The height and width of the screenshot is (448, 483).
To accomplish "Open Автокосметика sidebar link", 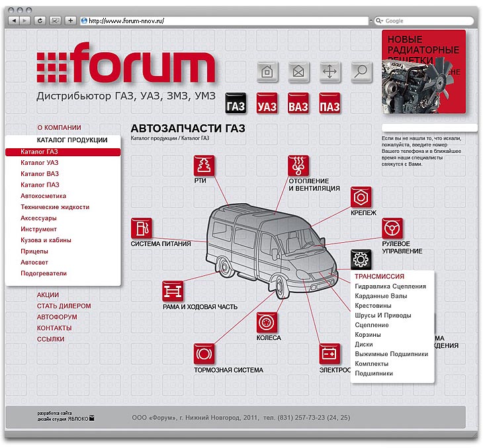I will (x=43, y=196).
